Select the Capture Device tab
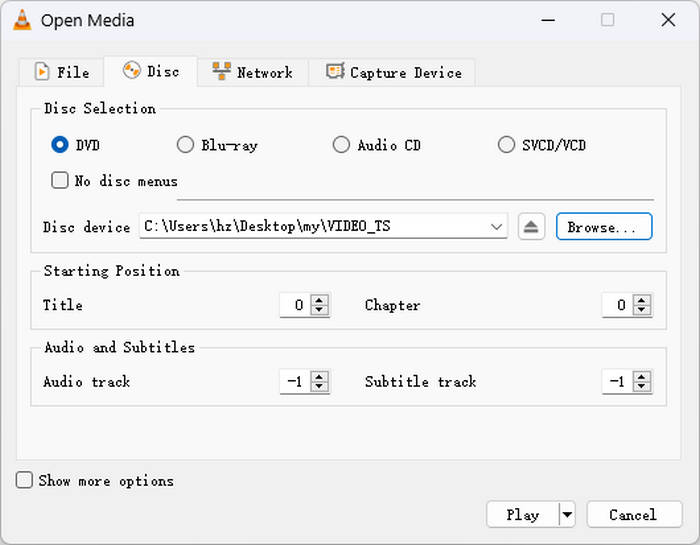Image resolution: width=700 pixels, height=545 pixels. click(392, 72)
